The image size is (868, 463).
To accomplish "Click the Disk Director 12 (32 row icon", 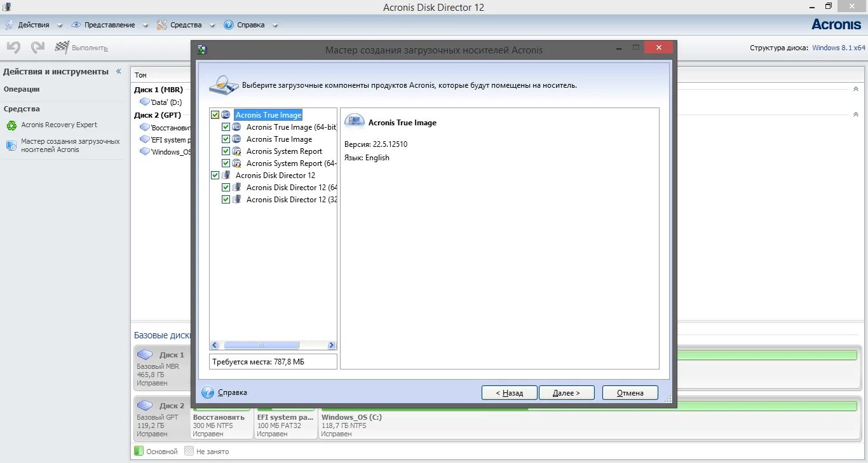I will [236, 200].
